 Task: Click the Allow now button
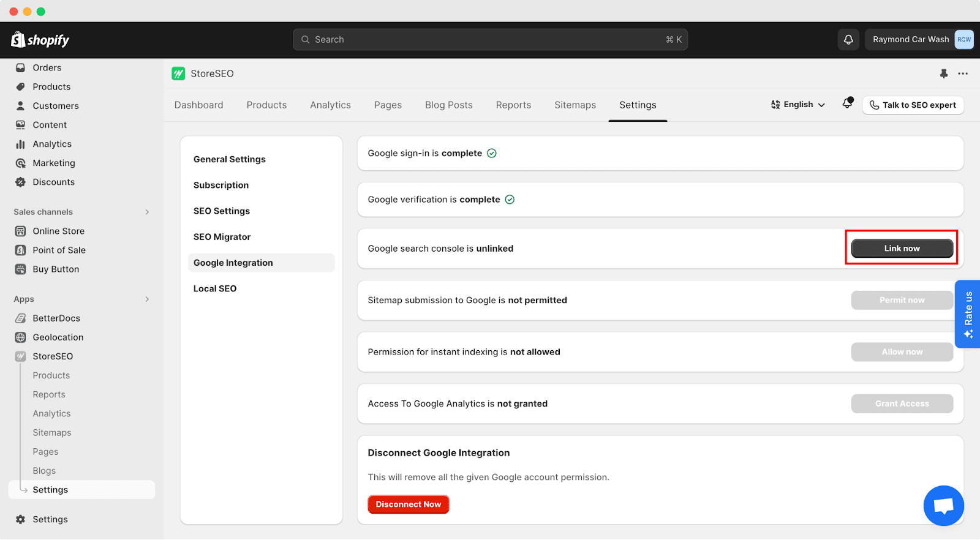(902, 351)
